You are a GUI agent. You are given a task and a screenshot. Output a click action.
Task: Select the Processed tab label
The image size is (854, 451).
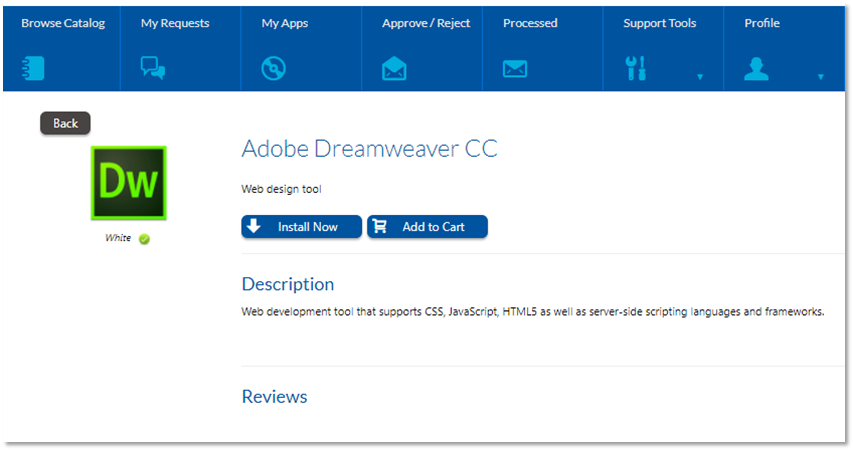530,23
